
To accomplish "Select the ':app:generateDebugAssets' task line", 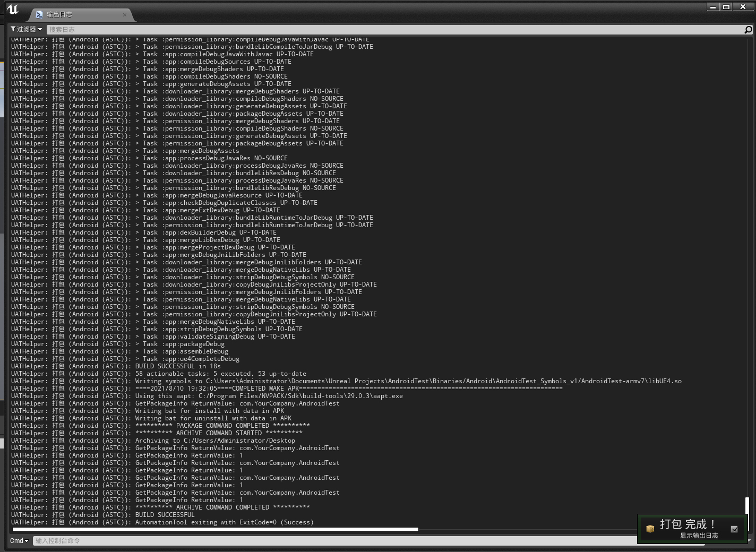I will [x=151, y=84].
